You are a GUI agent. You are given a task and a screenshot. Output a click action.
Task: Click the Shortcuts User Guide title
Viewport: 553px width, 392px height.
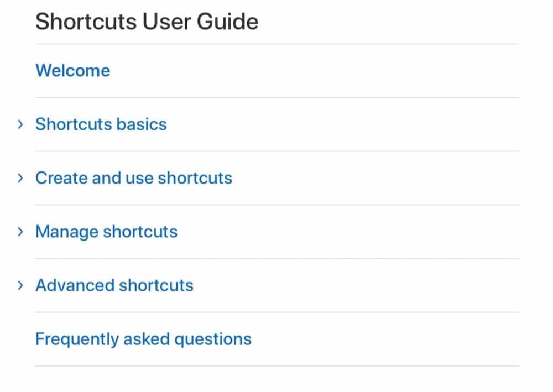147,21
